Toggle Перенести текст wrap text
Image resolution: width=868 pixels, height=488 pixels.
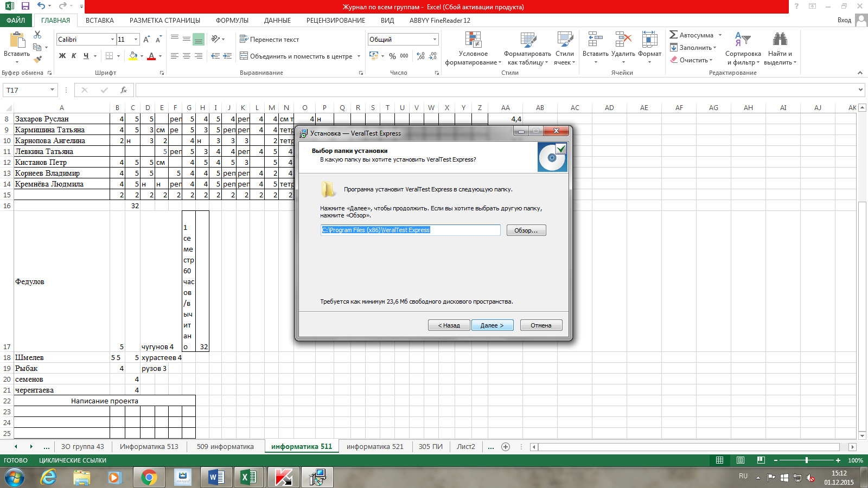[x=270, y=40]
